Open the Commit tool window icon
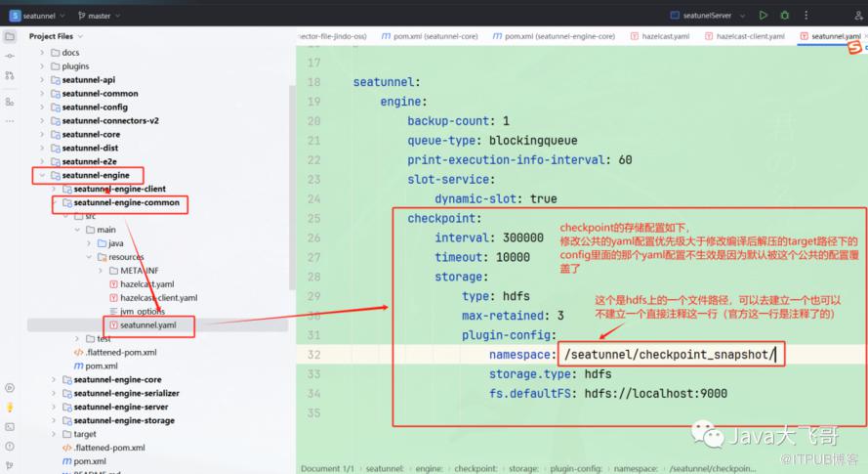Screen dimensions: 868x474 coord(10,56)
